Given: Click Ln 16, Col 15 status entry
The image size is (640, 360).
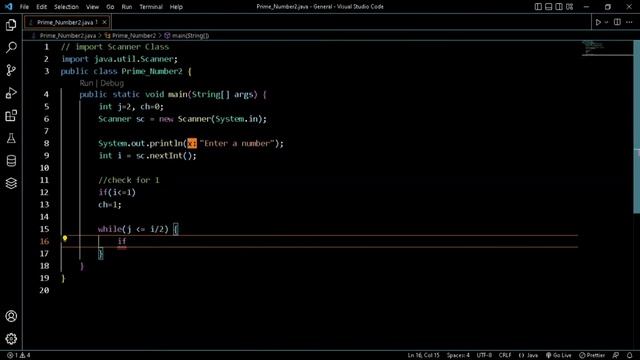Looking at the screenshot, I should tap(423, 355).
